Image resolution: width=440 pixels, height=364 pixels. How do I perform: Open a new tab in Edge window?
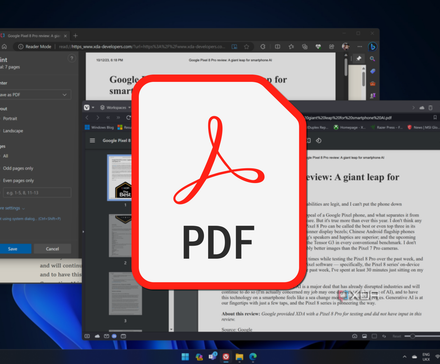tap(75, 36)
